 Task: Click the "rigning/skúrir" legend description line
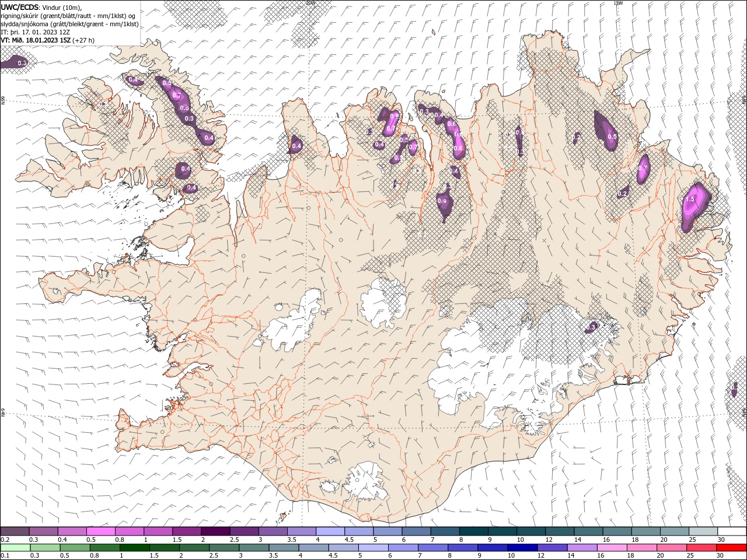point(69,16)
